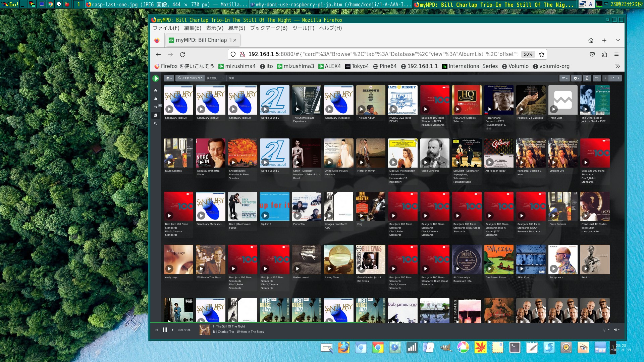Screen dimensions: 644x362
Task: Open the search tag filter dropdown
Action: click(x=190, y=78)
